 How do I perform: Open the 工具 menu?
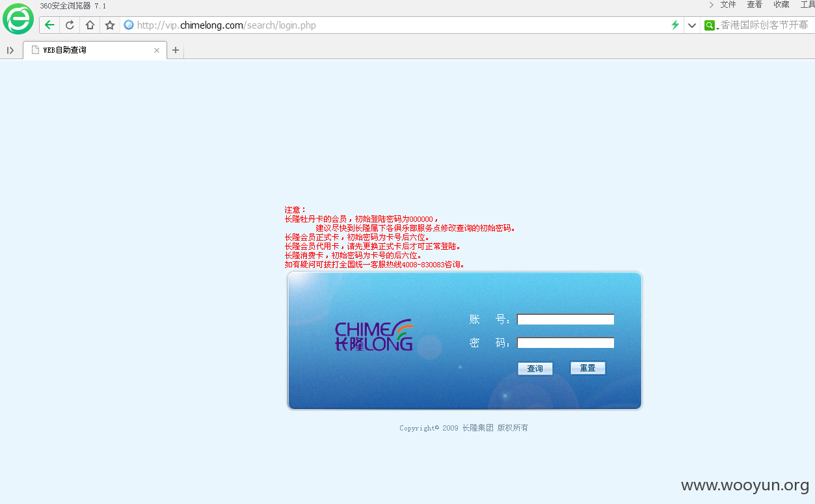(x=807, y=5)
